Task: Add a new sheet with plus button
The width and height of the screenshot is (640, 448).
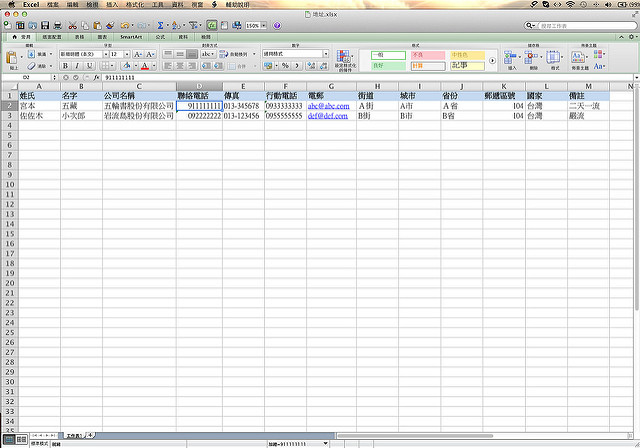Action: click(x=91, y=435)
